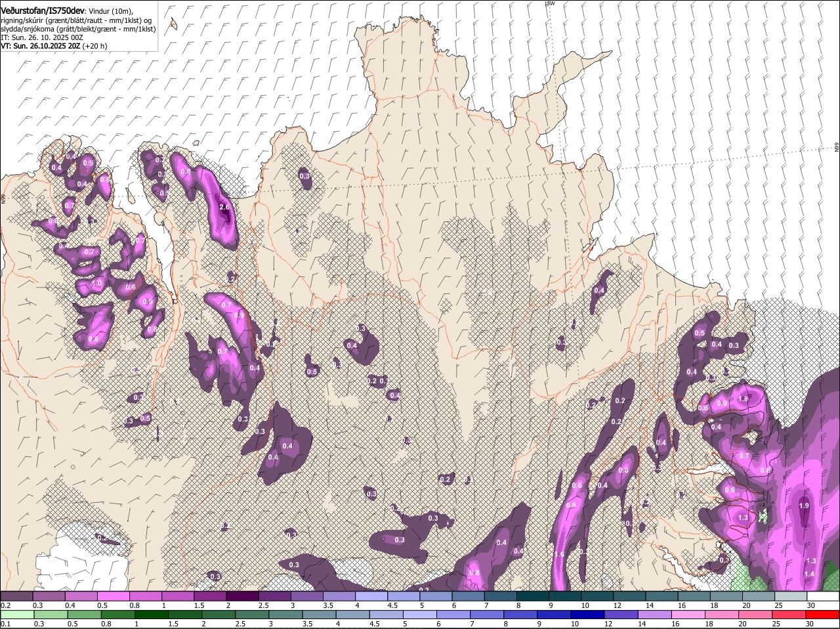Screen dimensions: 840x629
Task: Select the darkest green 1 swatch in lower legend
Action: (x=152, y=615)
